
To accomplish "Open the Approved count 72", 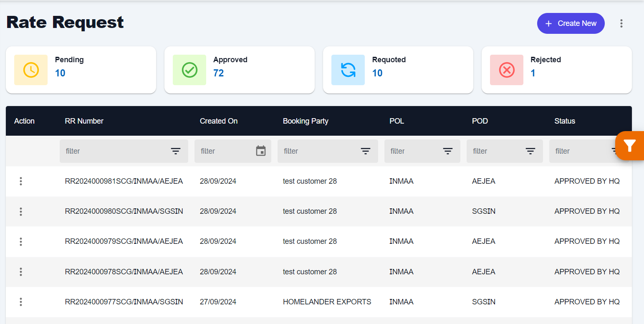I will pyautogui.click(x=219, y=73).
